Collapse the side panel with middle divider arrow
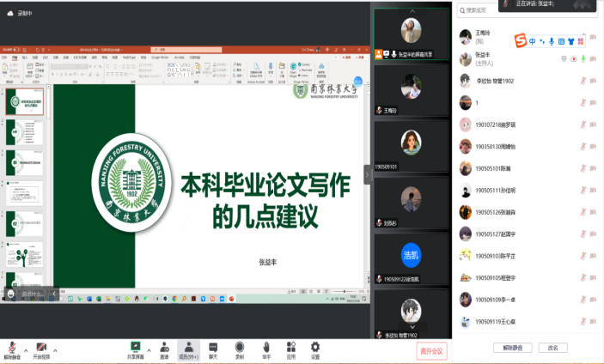 [x=368, y=174]
